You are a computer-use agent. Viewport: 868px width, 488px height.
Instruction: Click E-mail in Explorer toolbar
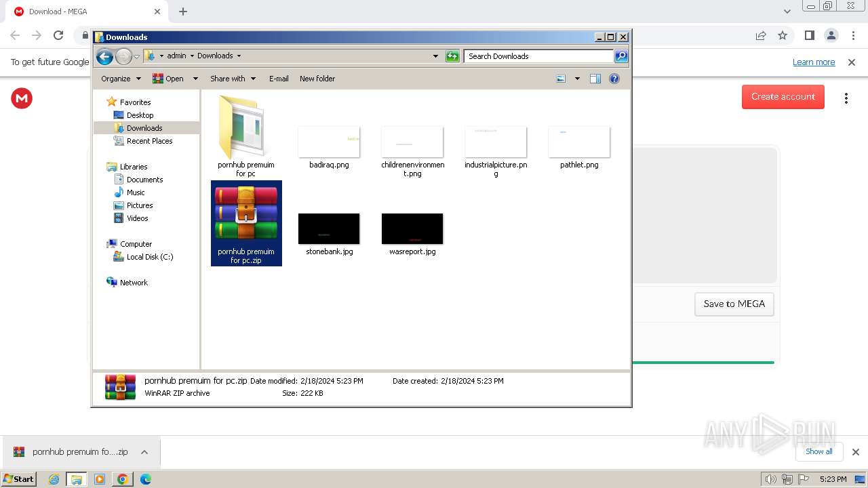(x=279, y=79)
